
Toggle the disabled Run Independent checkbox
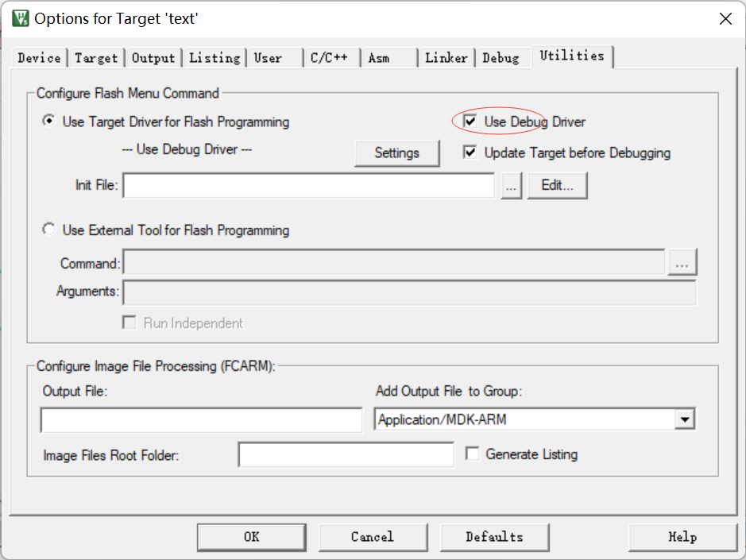[129, 322]
